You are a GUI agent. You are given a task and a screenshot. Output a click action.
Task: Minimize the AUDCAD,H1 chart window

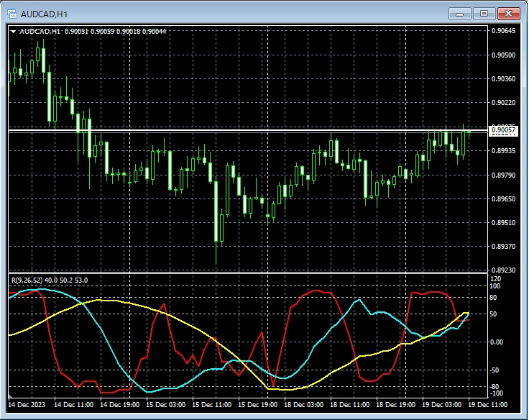point(460,13)
